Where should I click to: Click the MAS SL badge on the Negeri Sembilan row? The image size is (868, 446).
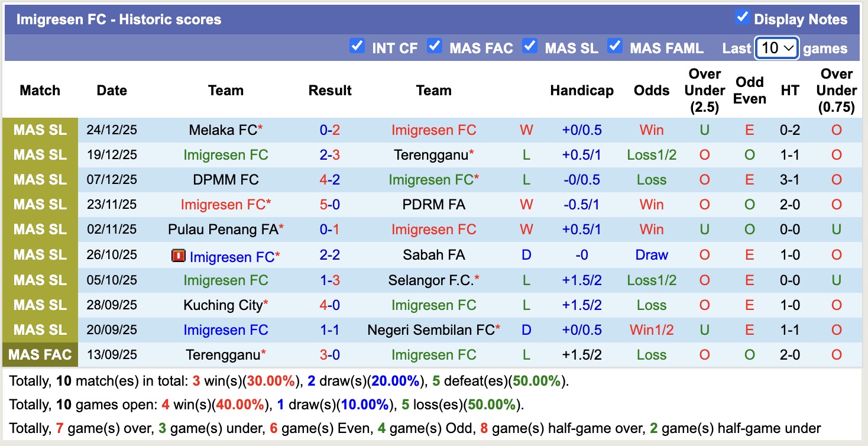(x=39, y=330)
